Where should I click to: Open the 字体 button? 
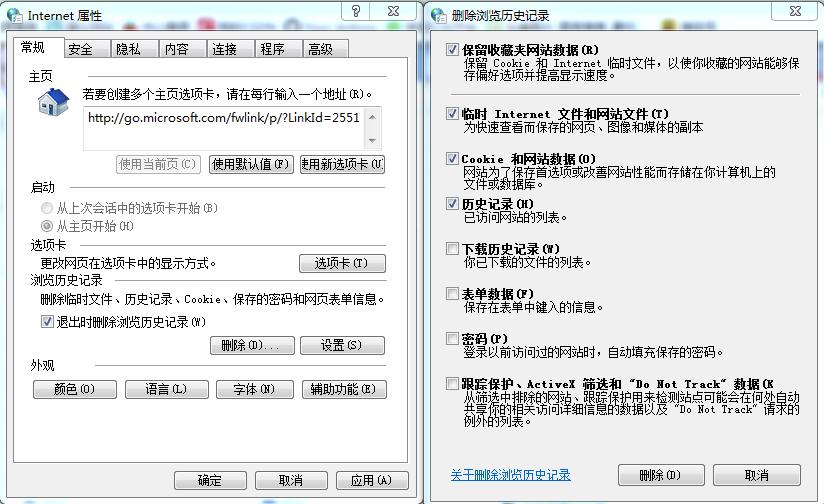255,389
